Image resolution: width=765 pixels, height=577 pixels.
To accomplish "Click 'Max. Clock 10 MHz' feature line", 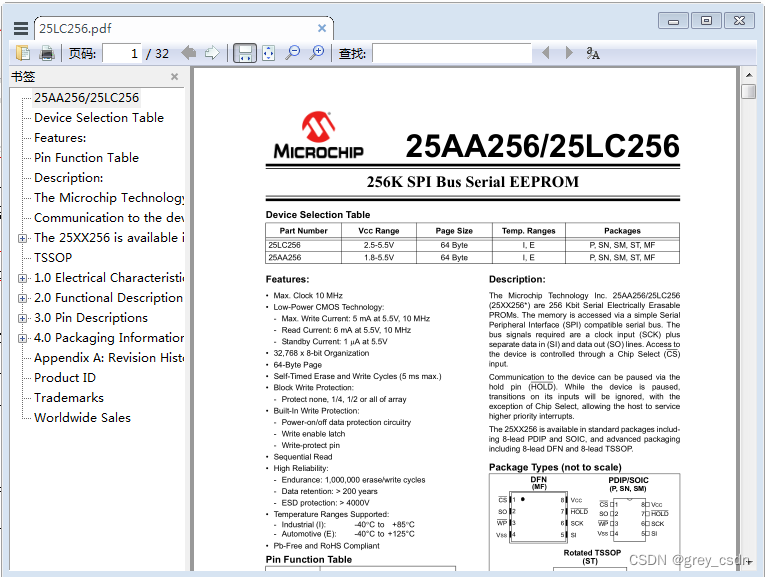I will click(x=308, y=296).
